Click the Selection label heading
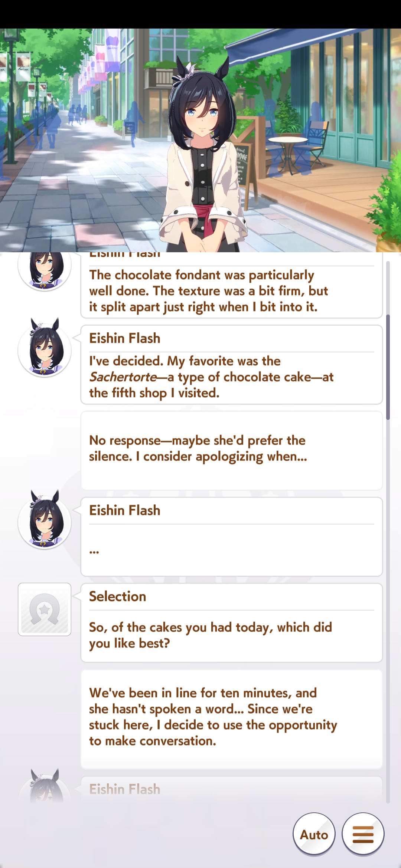 pyautogui.click(x=118, y=596)
